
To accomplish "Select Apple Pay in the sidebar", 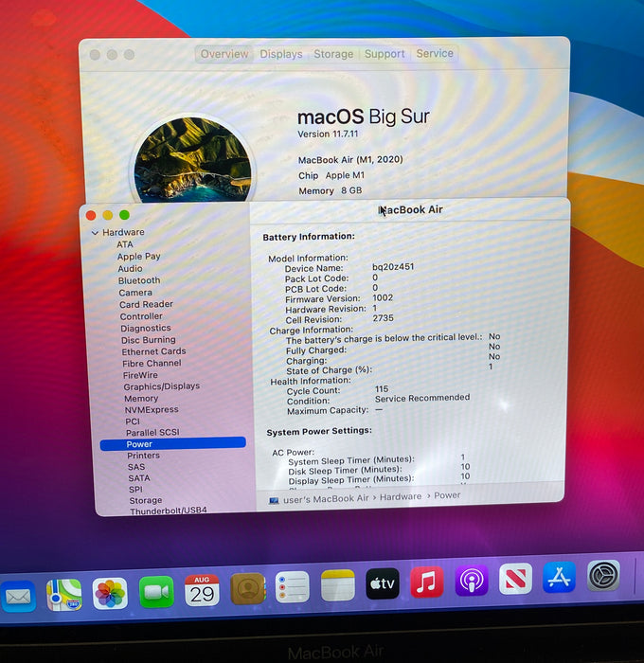I will [138, 257].
